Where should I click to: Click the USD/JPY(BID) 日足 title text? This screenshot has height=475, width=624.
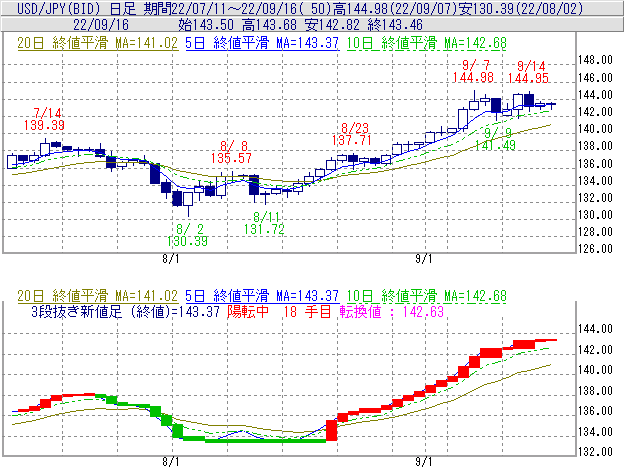[x=76, y=8]
